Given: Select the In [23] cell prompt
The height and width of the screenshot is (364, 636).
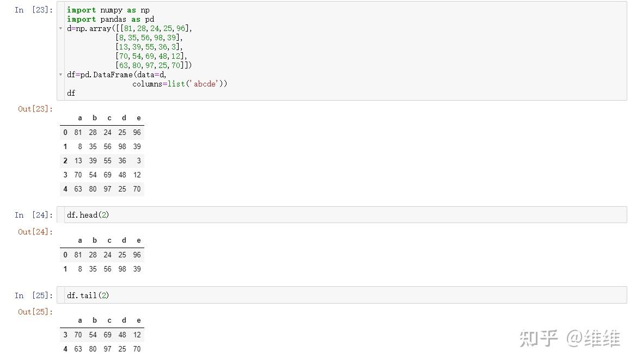Looking at the screenshot, I should tap(34, 10).
